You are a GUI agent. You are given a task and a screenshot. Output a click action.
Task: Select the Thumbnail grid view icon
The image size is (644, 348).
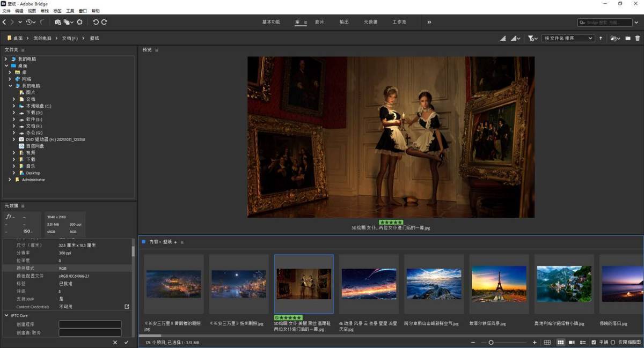pyautogui.click(x=561, y=343)
